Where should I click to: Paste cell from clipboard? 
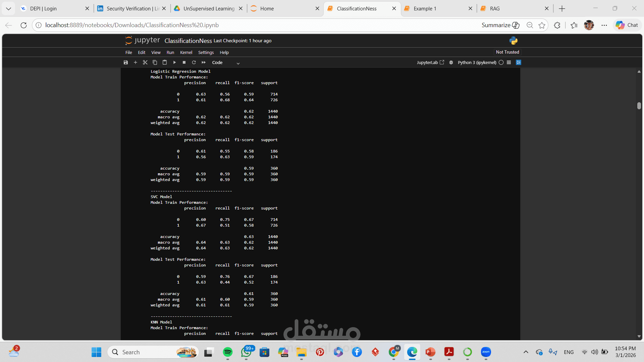(165, 62)
